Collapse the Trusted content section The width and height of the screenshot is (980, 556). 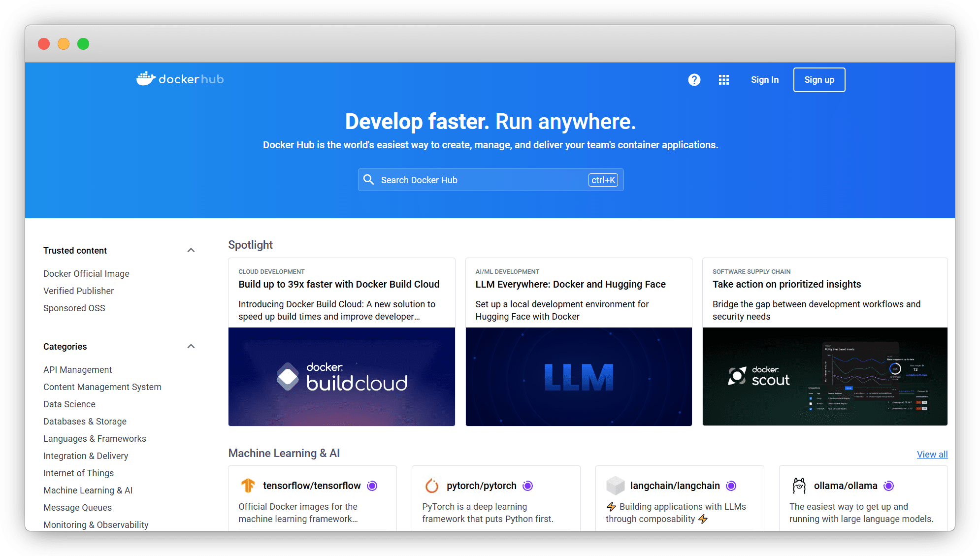click(191, 250)
